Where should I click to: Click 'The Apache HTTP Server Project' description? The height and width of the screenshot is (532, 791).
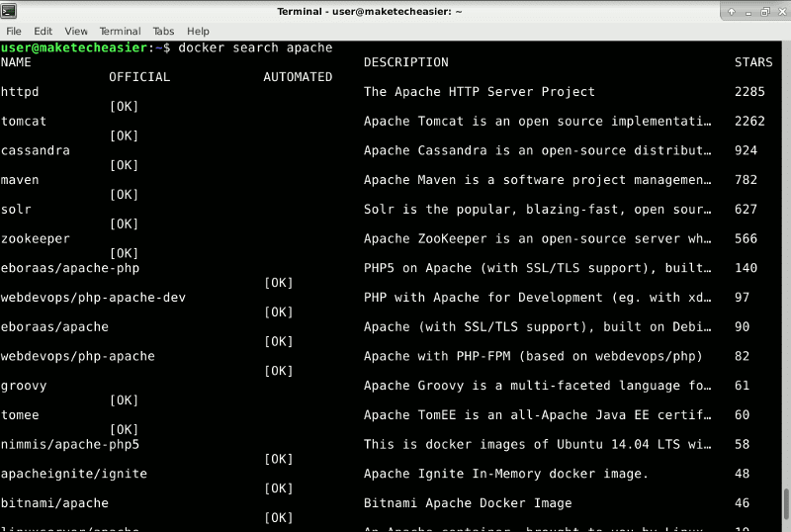pyautogui.click(x=480, y=92)
